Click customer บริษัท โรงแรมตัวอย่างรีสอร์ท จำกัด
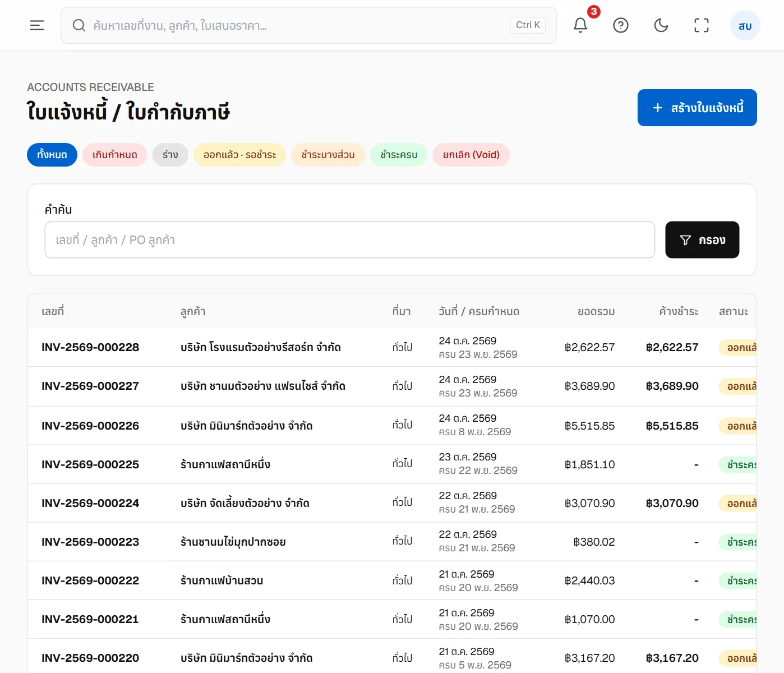 [261, 347]
